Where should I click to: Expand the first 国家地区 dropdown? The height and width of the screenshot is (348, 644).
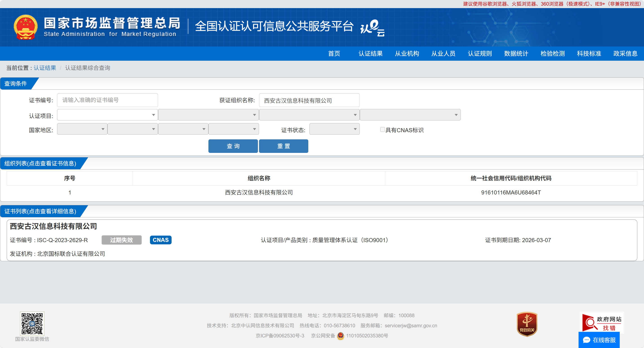click(82, 129)
